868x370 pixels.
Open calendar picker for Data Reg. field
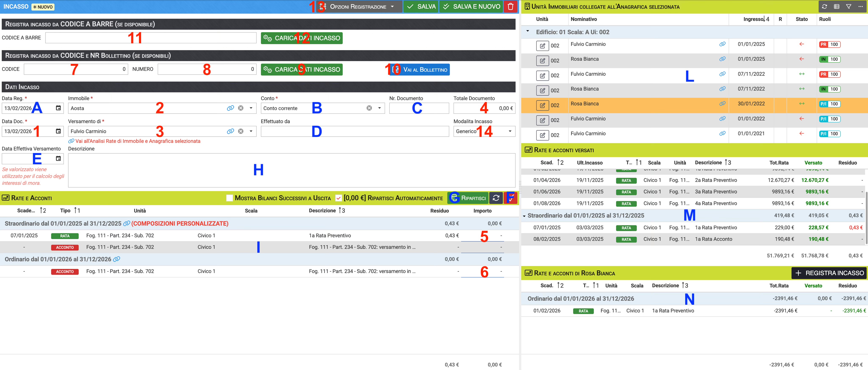58,108
